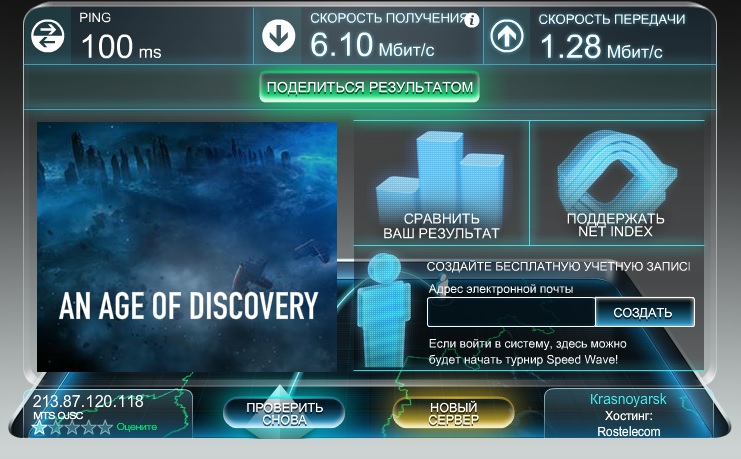
Task: Click the Rostelecom hosting name
Action: [x=628, y=431]
